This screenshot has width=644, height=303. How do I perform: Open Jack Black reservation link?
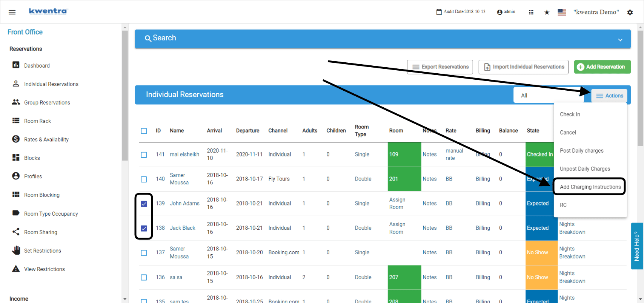183,228
